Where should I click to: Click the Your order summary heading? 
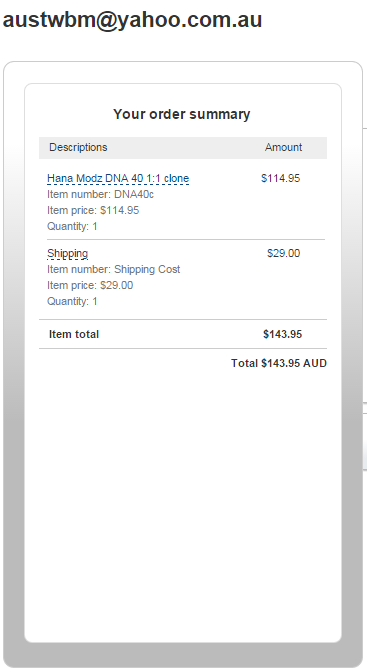[182, 114]
